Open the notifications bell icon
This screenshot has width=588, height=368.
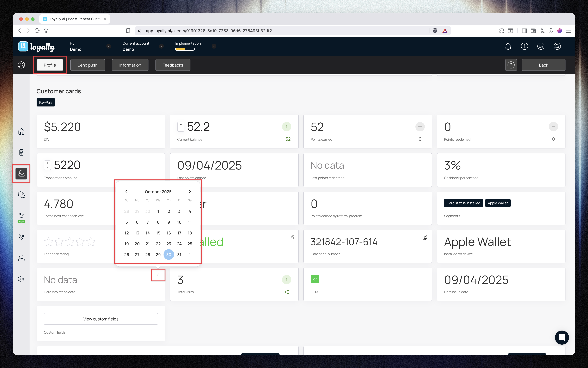(508, 46)
